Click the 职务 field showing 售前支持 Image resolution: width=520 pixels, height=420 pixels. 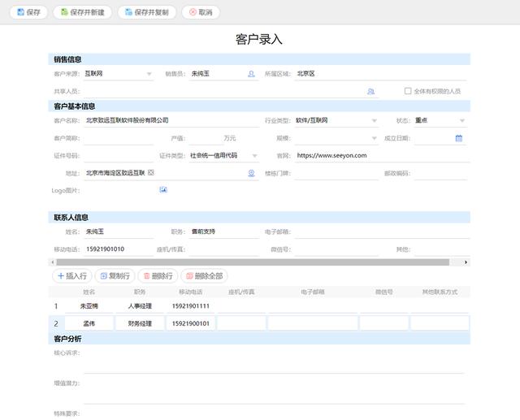[x=224, y=232]
